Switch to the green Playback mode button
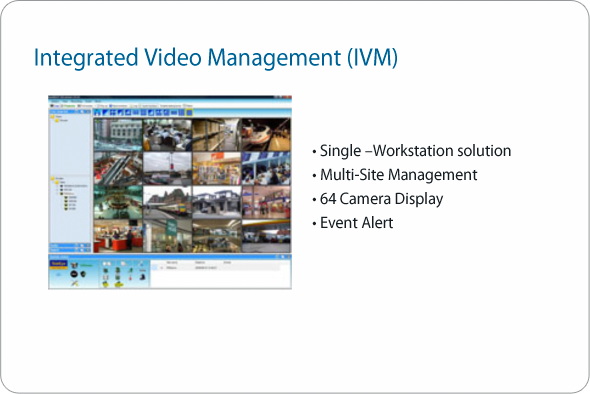Screen dimensions: 590x394 coord(69,106)
